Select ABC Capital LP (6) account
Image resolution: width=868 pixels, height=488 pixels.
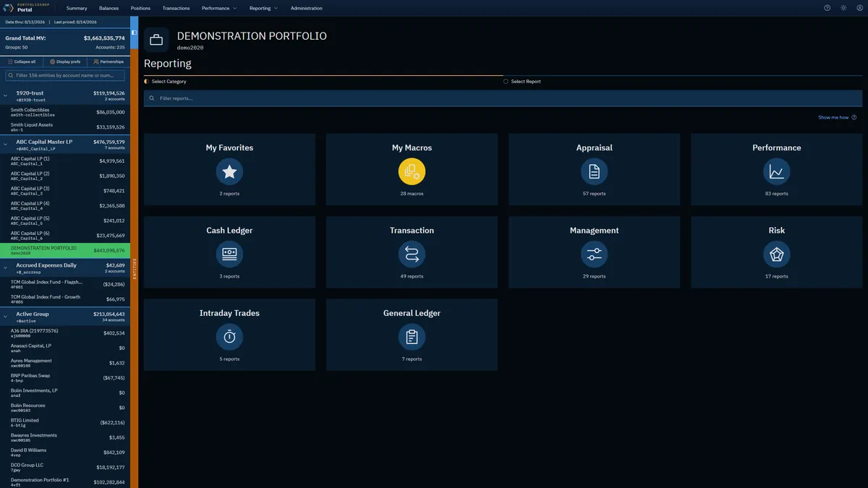pos(65,235)
